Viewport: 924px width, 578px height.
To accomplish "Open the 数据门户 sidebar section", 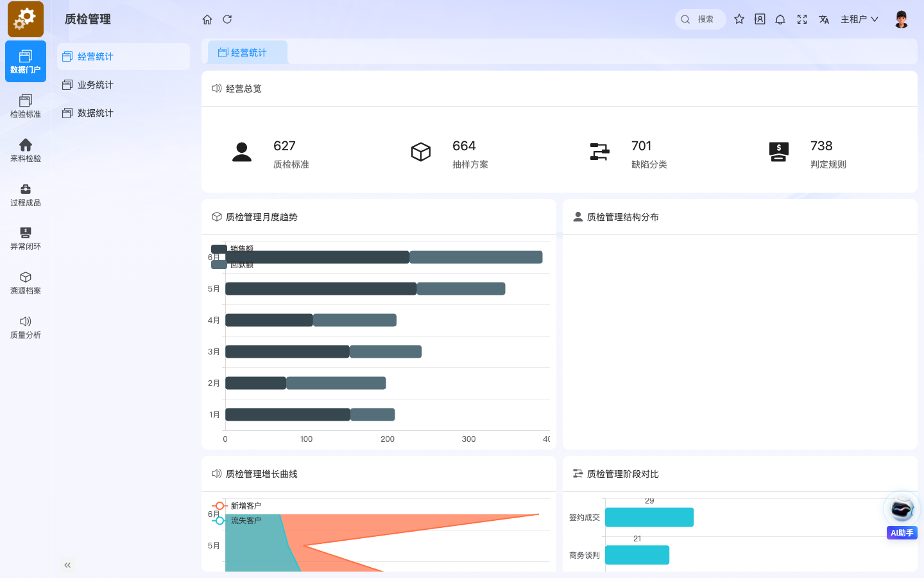I will pos(26,61).
